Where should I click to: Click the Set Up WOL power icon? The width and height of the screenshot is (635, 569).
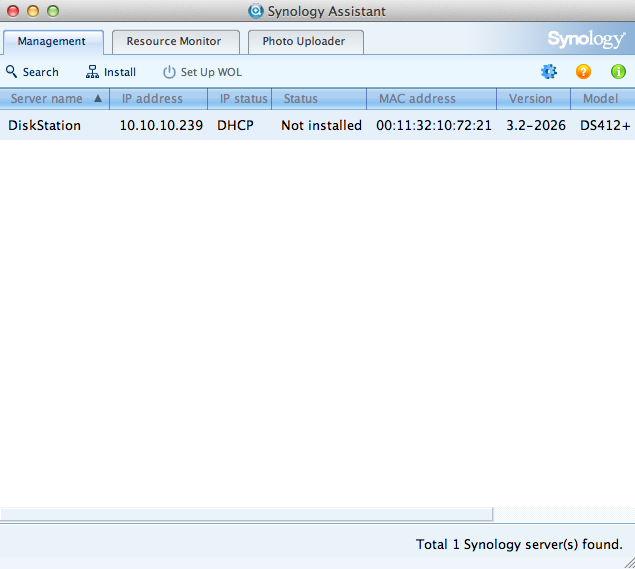[x=169, y=72]
